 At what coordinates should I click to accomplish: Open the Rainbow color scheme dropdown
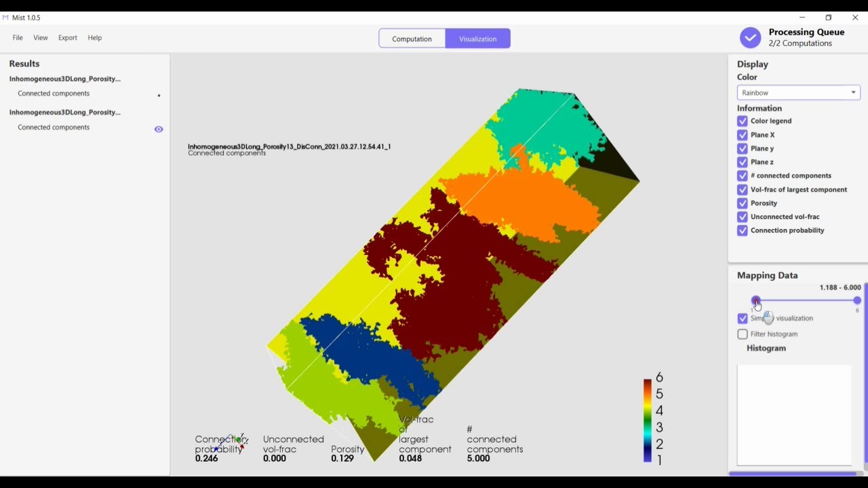click(798, 93)
